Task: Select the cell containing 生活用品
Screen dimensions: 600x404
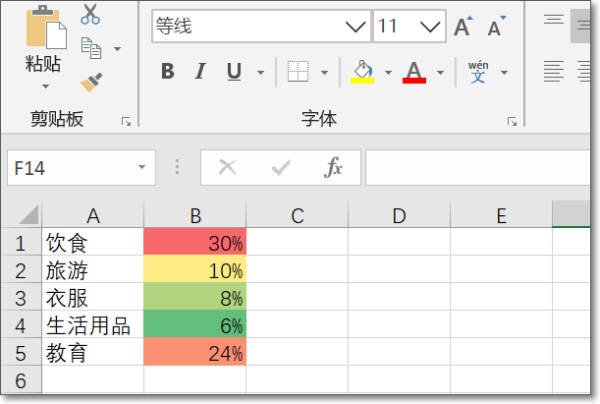Action: tap(93, 326)
